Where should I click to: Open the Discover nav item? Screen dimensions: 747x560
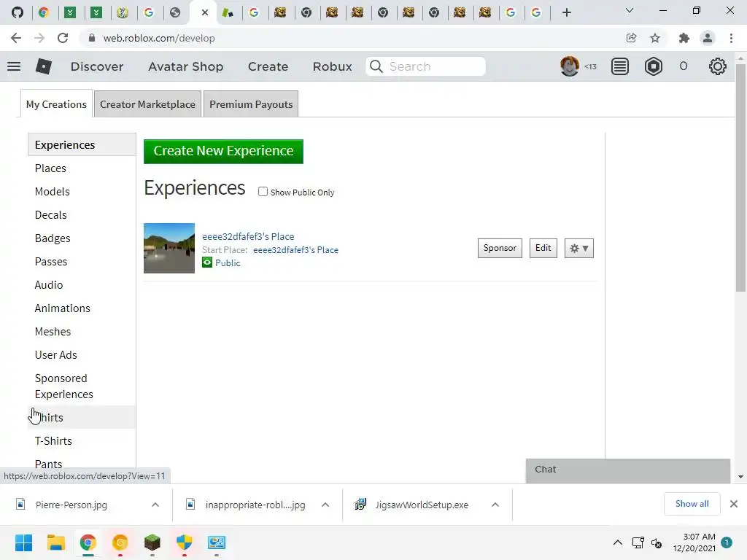point(97,66)
